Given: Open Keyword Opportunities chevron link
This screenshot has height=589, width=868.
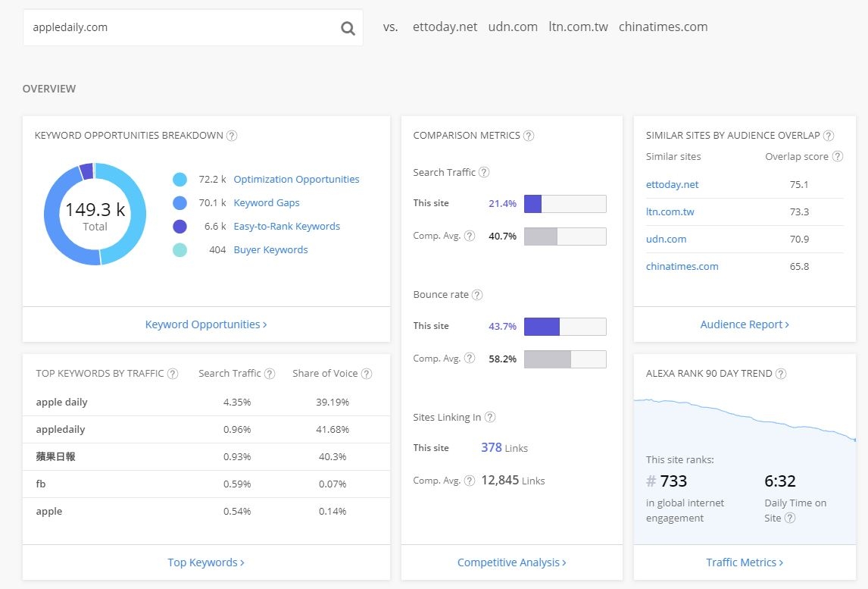Looking at the screenshot, I should [x=206, y=324].
